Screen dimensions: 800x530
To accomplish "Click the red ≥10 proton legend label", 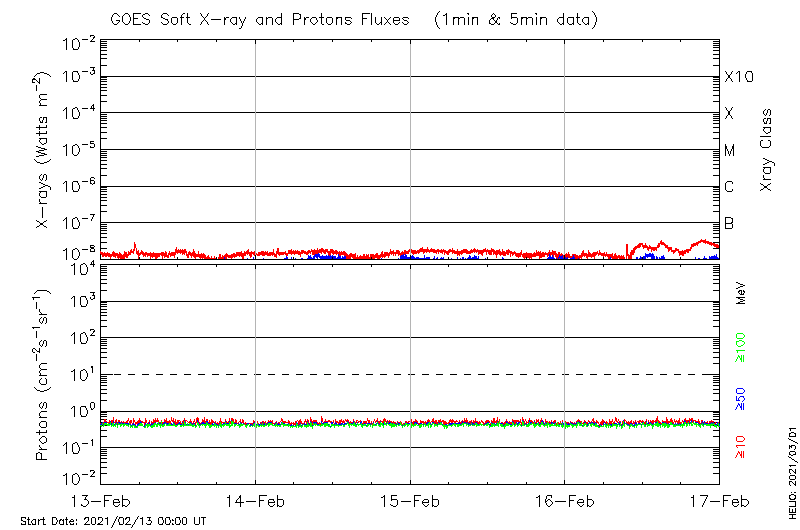I will point(741,447).
